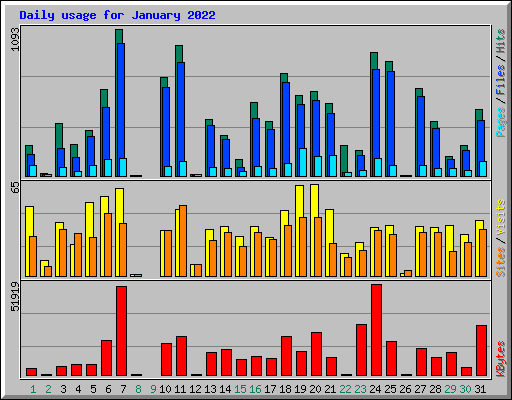
Task: Select the day 15 weekend axis label
Action: (x=240, y=389)
